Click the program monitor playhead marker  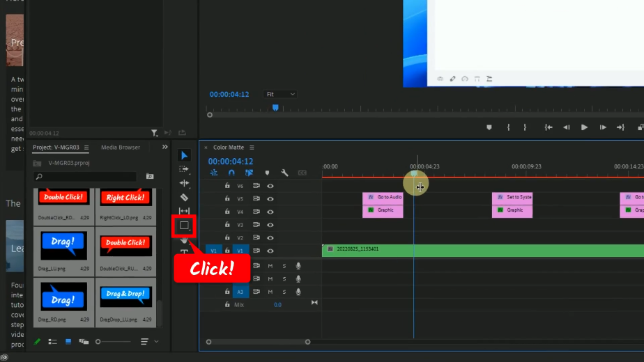click(275, 107)
